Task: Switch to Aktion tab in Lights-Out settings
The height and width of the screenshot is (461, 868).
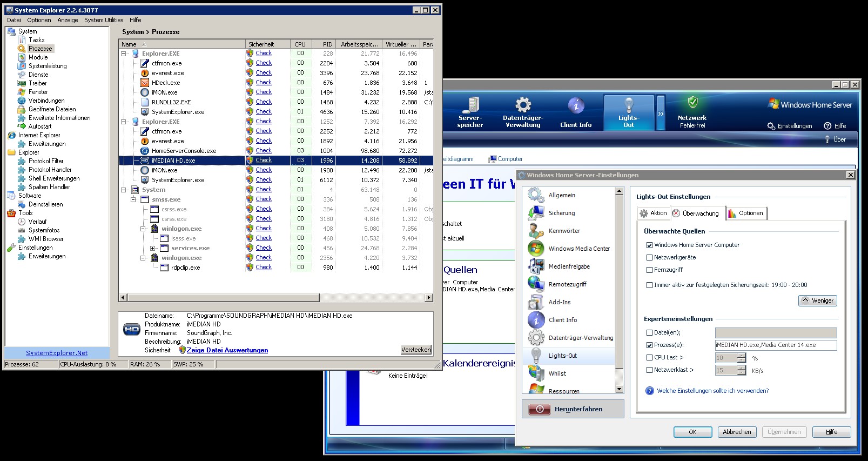Action: [x=654, y=213]
